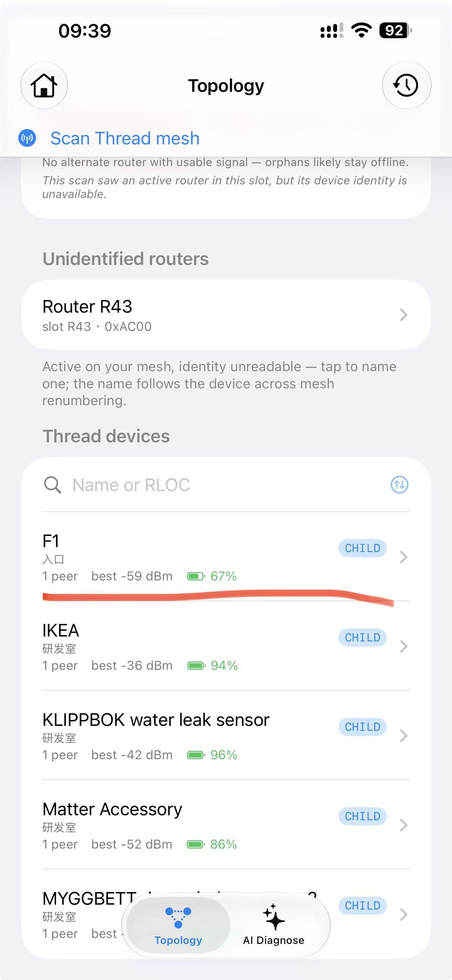This screenshot has height=980, width=452.
Task: Tap CHILD badge on KLIPPBOK sensor
Action: pos(363,727)
